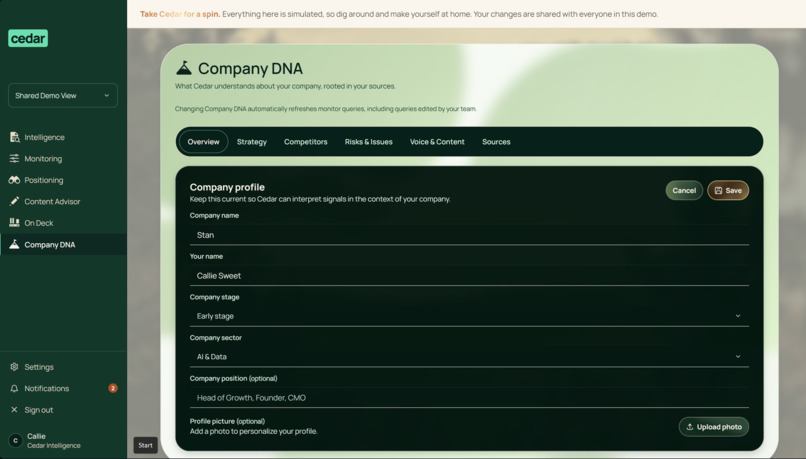Click the Cedar Intelligence account label

point(54,446)
